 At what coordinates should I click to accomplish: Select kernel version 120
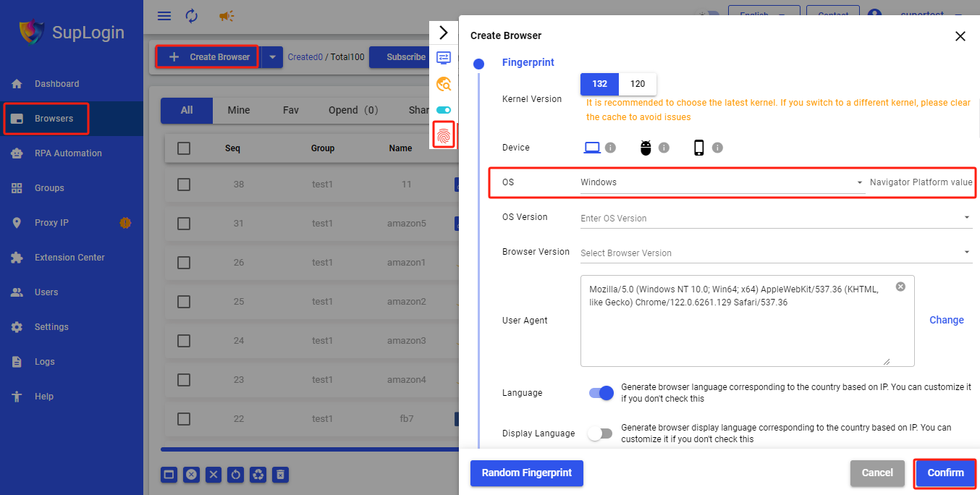(x=638, y=84)
